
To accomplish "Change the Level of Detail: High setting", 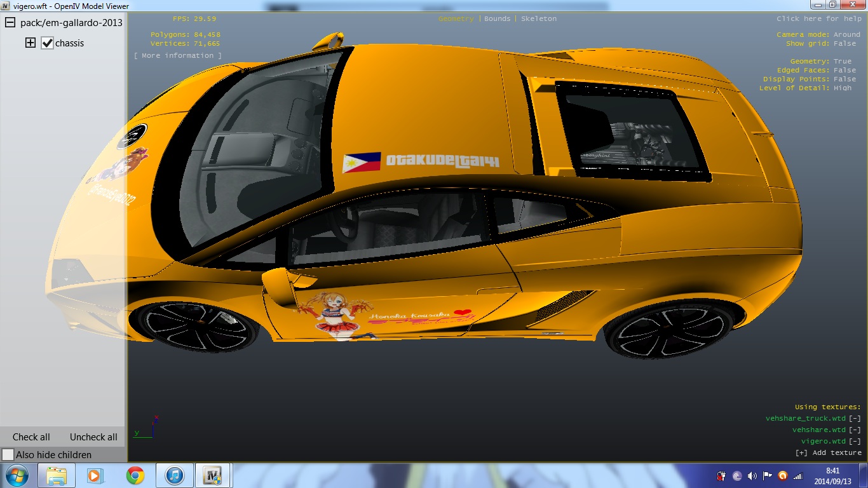I will click(805, 88).
